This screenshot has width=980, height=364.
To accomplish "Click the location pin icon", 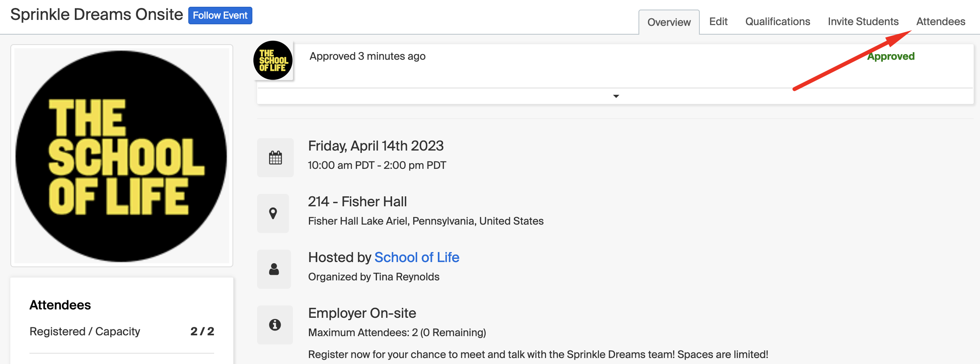I will pos(273,213).
